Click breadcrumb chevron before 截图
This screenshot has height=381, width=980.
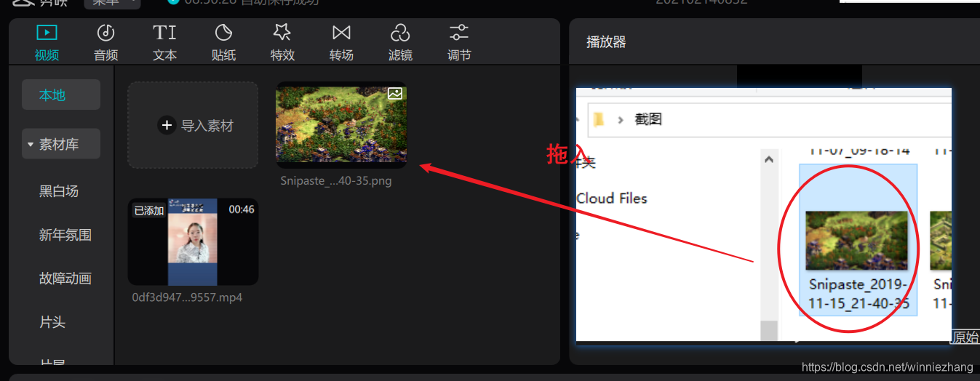coord(621,119)
